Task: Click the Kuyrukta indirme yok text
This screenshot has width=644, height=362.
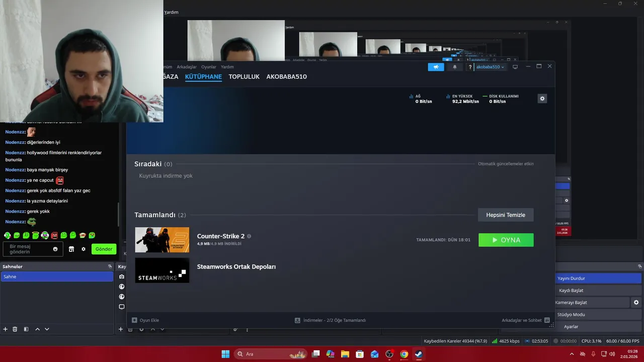Action: [x=166, y=176]
